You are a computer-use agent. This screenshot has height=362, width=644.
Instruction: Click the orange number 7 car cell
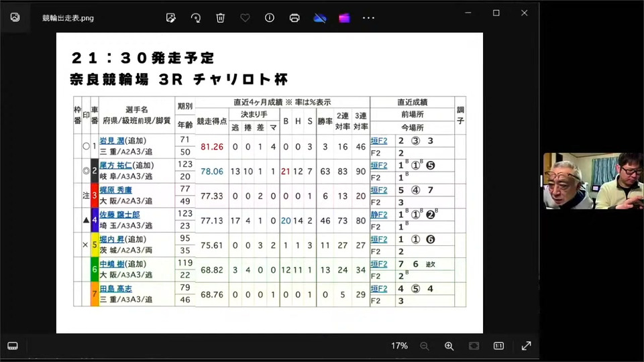95,294
